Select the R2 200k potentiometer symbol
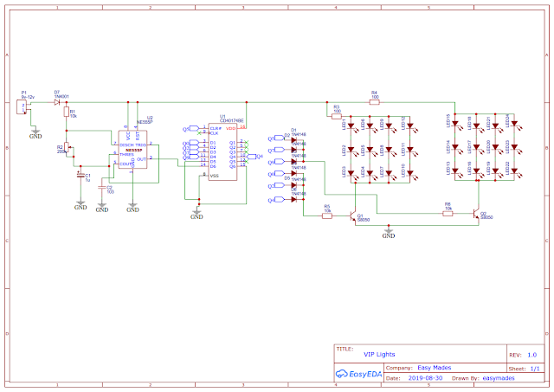 click(x=68, y=146)
